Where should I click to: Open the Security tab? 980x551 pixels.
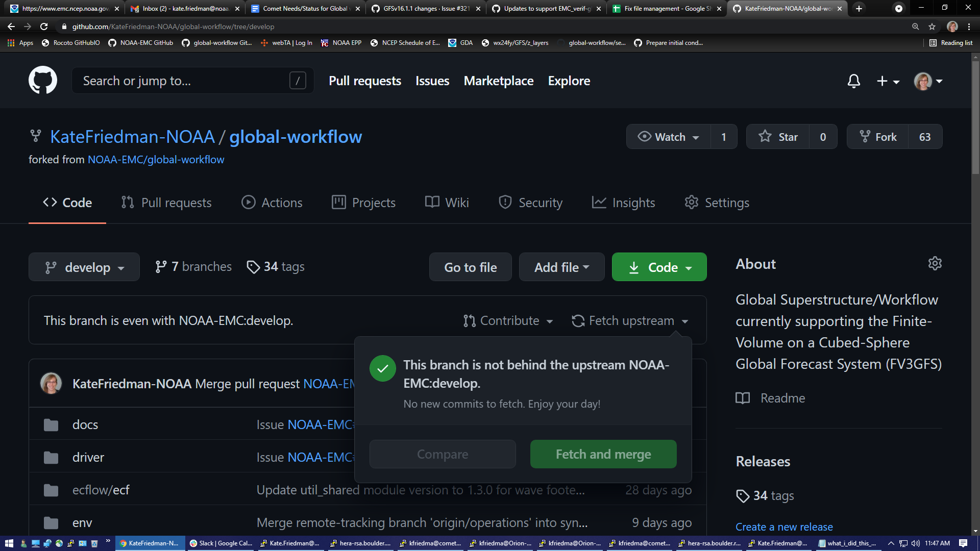click(530, 203)
